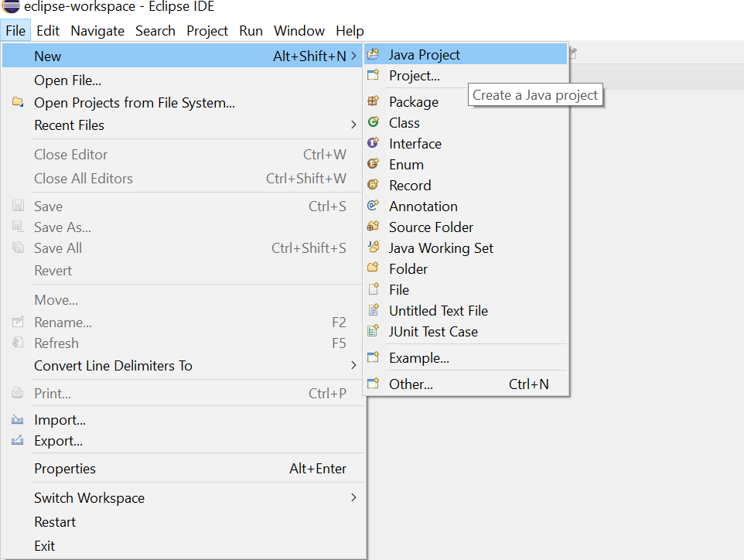Select Import... in File menu
This screenshot has width=744, height=560.
pyautogui.click(x=183, y=419)
